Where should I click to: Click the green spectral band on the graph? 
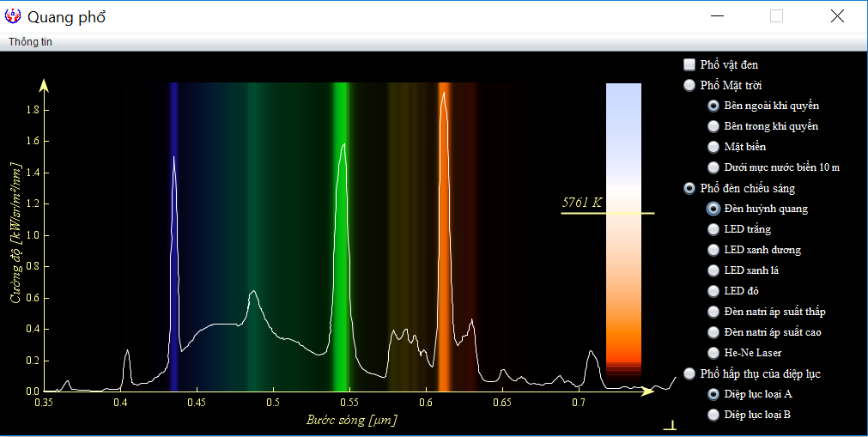click(341, 237)
